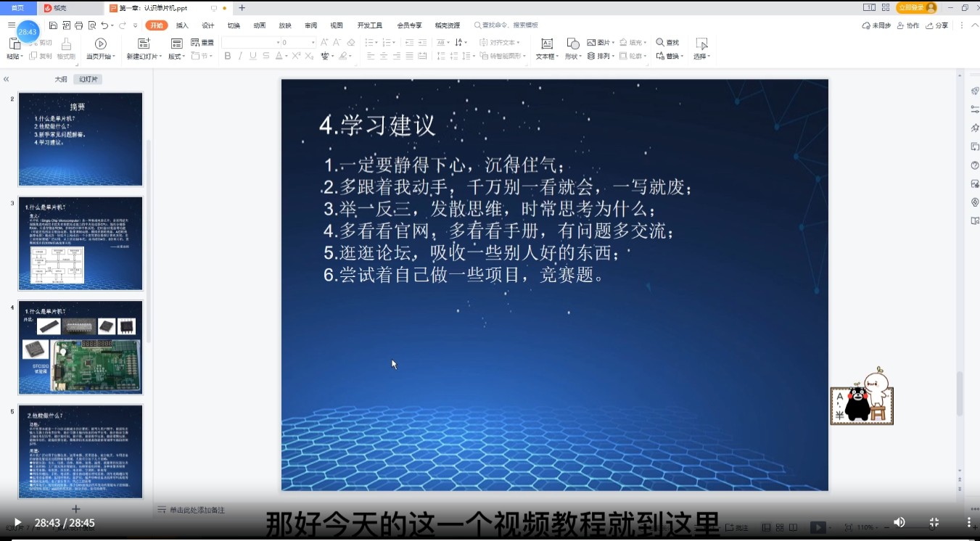Viewport: 980px width, 541px height.
Task: Open the font name dropdown
Action: click(x=278, y=43)
